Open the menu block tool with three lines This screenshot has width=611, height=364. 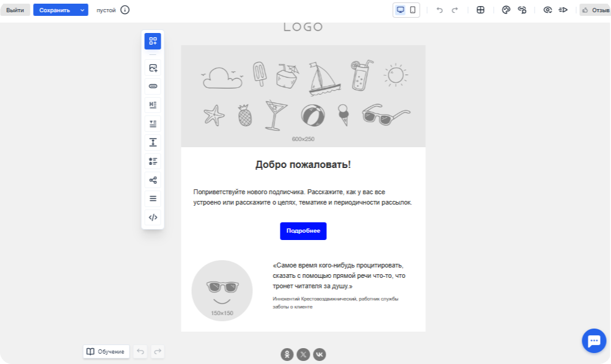(x=153, y=198)
